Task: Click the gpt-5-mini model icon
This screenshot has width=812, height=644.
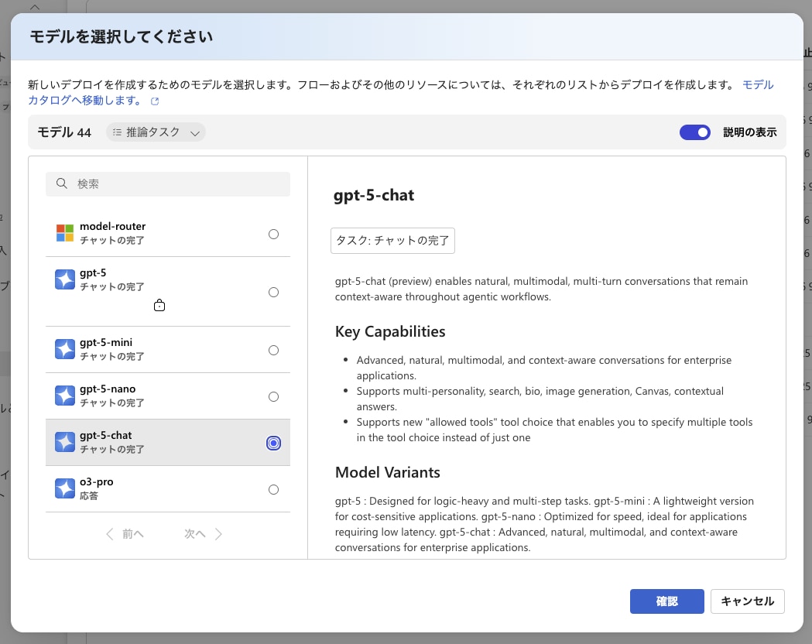Action: pyautogui.click(x=65, y=349)
